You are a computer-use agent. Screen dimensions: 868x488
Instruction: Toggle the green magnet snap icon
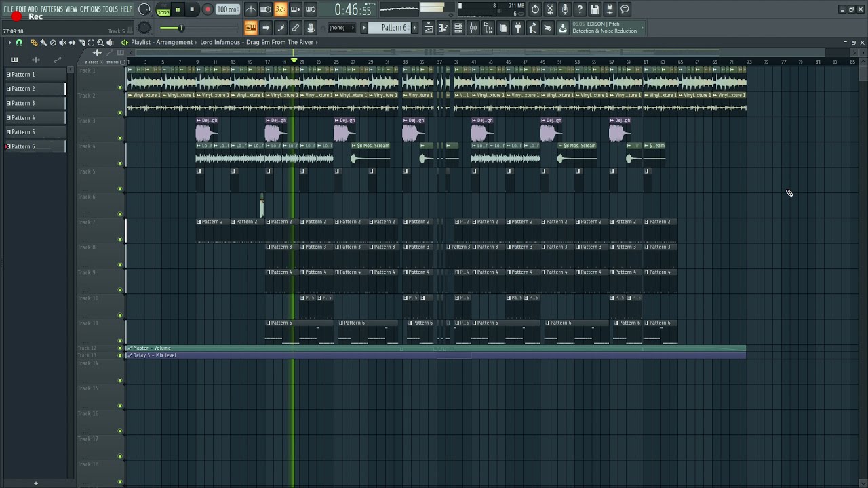[19, 43]
